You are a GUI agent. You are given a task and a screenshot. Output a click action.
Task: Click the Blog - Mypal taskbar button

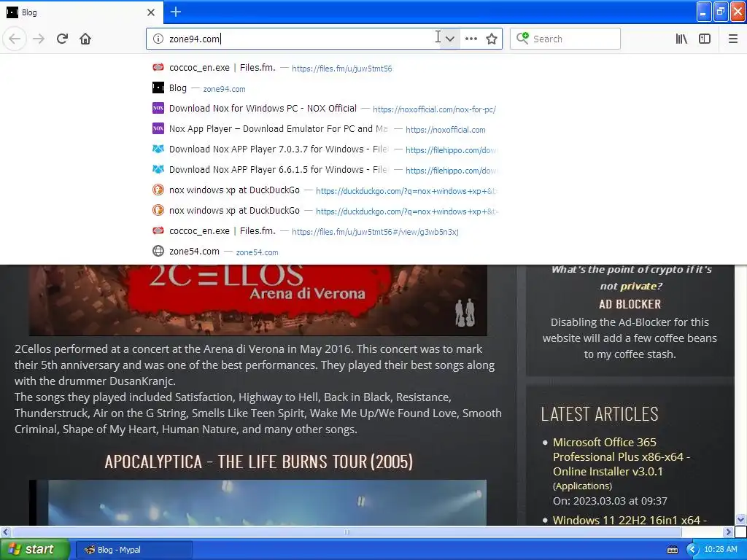click(134, 550)
